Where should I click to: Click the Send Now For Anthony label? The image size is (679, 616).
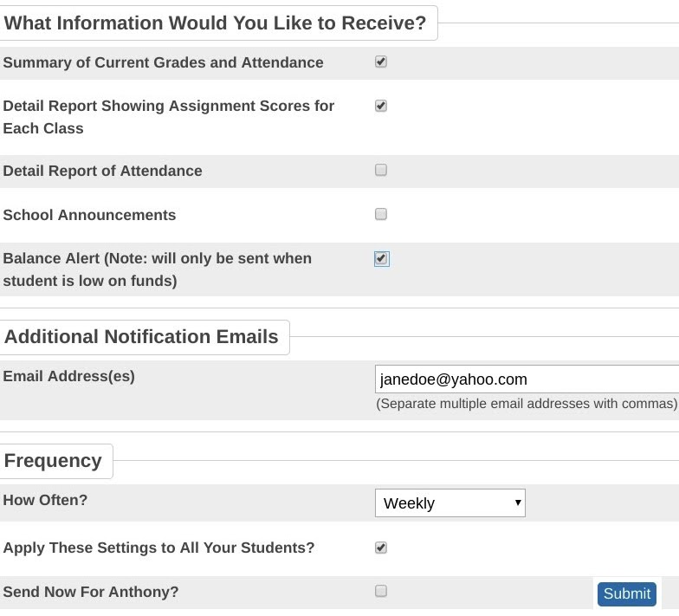91,592
